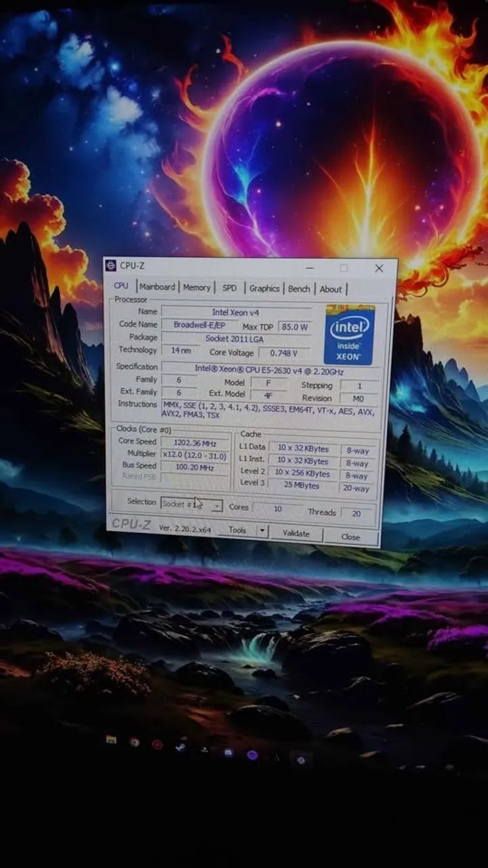This screenshot has width=488, height=868.
Task: Click the version text Ver. 2.20.2.x64
Action: click(x=185, y=528)
